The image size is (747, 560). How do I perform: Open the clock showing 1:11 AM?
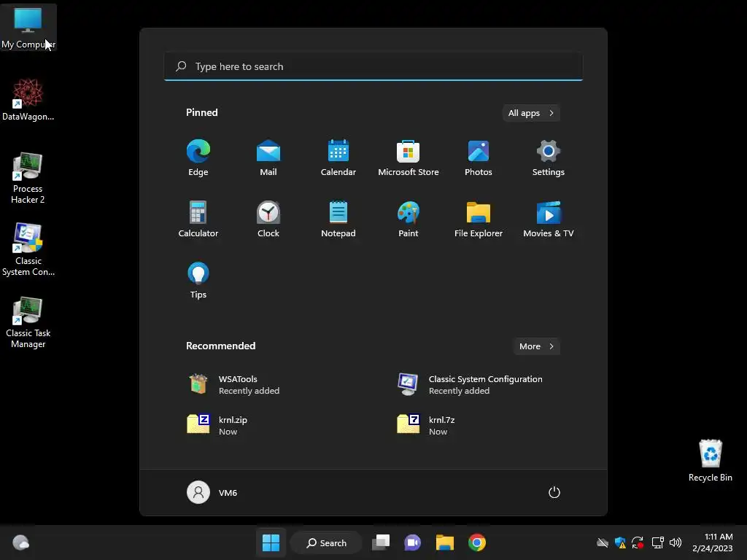point(713,542)
